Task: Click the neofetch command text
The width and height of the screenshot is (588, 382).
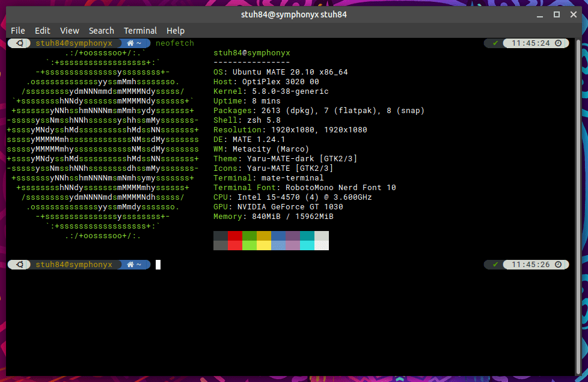Action: coord(176,43)
